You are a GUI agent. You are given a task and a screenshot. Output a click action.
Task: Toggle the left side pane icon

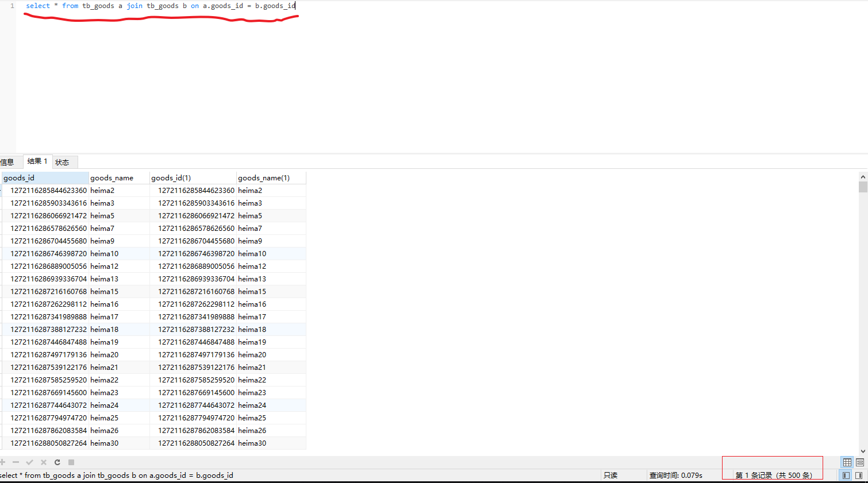846,476
